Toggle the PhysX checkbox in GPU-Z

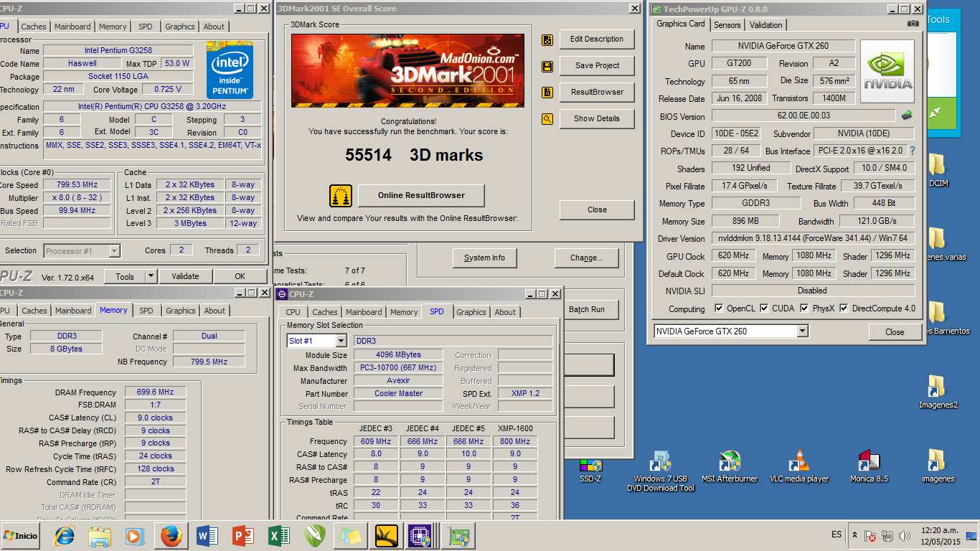(805, 309)
